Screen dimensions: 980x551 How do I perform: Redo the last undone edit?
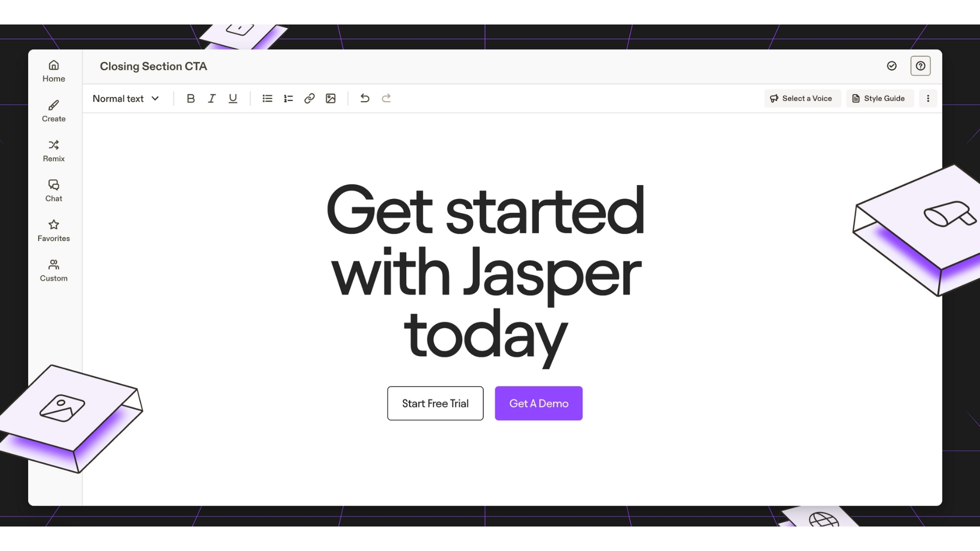tap(386, 98)
